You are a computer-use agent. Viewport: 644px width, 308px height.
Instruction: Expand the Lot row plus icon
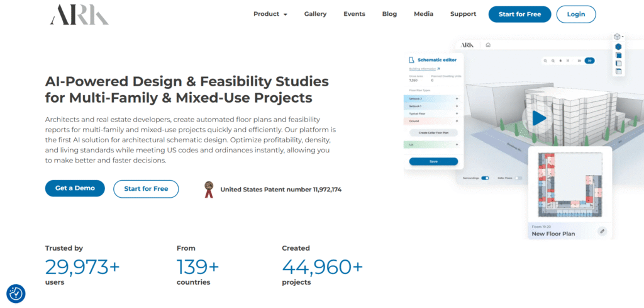(457, 144)
